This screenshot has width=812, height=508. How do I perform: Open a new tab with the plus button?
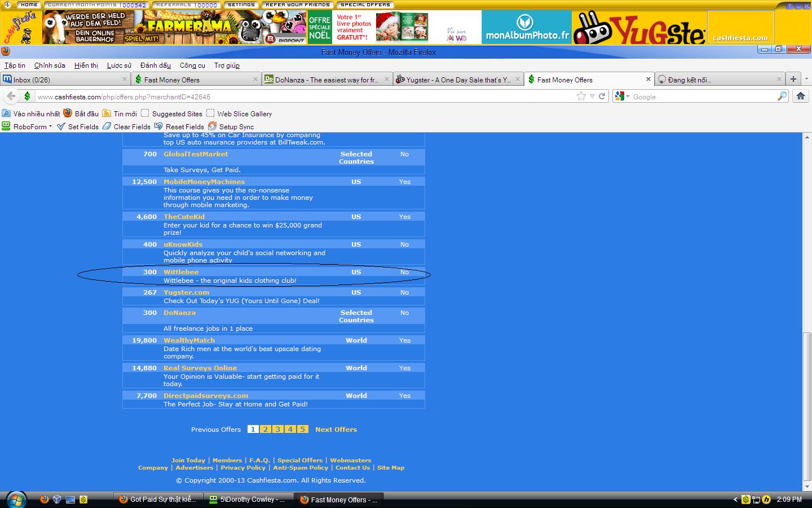point(793,79)
